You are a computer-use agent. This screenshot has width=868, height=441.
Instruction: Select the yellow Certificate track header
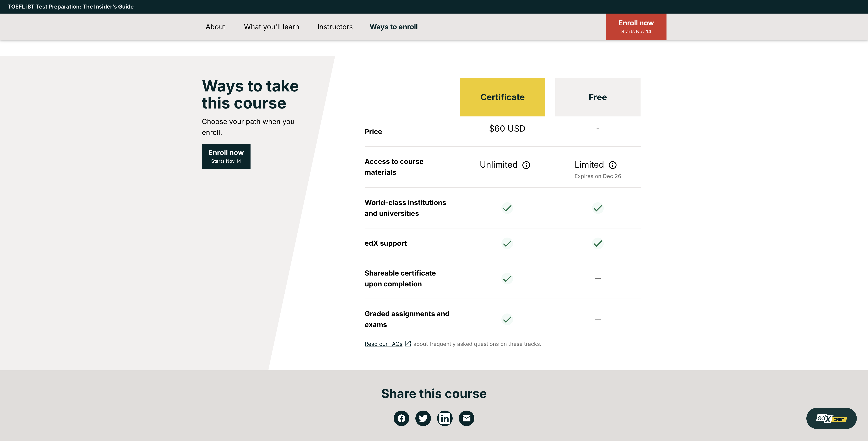(x=502, y=97)
